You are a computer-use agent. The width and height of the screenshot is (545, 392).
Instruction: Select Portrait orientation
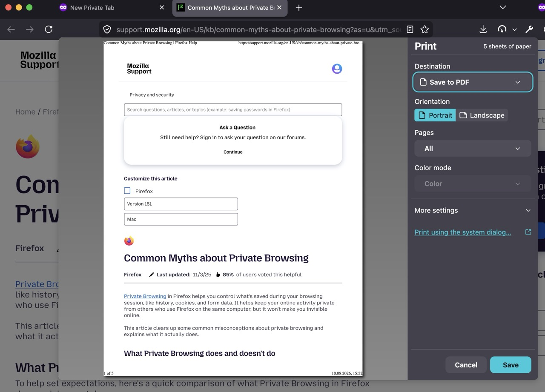point(435,115)
